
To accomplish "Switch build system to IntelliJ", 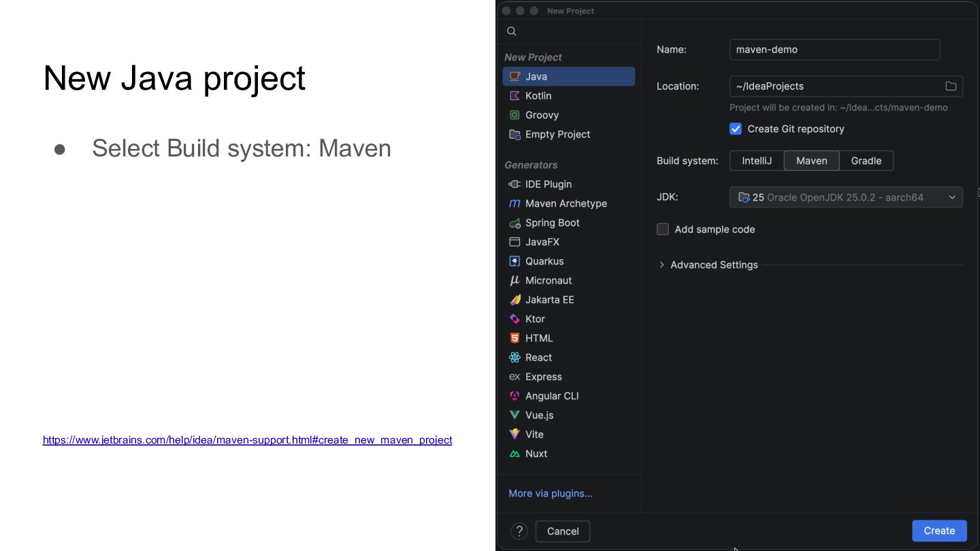I will pyautogui.click(x=757, y=161).
